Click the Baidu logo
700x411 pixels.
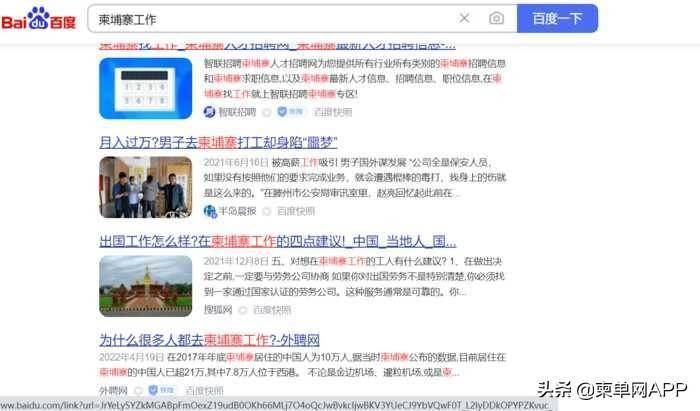pos(39,19)
